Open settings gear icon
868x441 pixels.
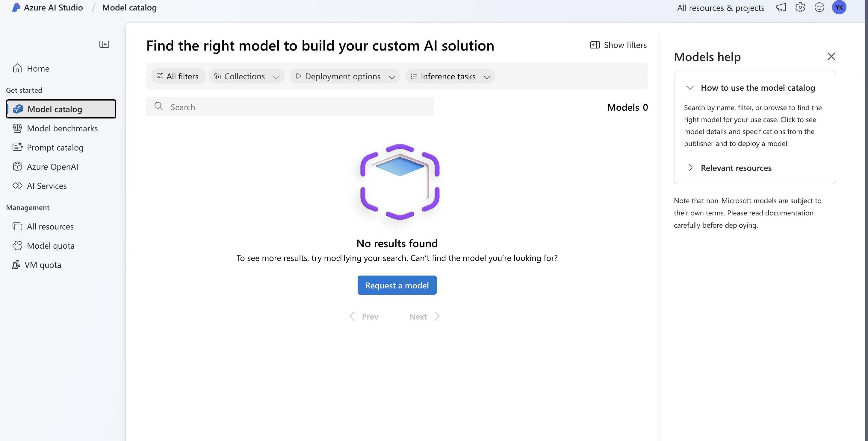tap(800, 7)
